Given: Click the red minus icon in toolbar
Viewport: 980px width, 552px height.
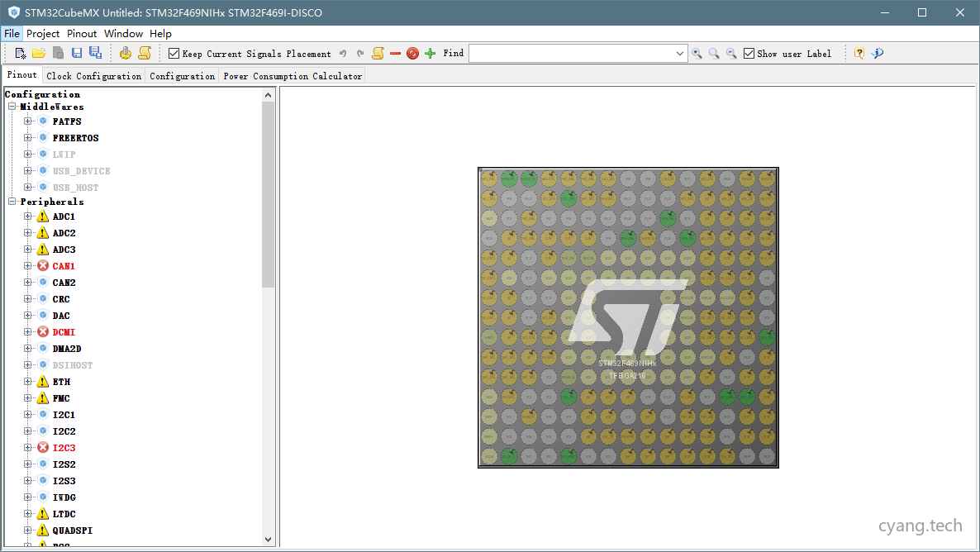Looking at the screenshot, I should pos(395,54).
